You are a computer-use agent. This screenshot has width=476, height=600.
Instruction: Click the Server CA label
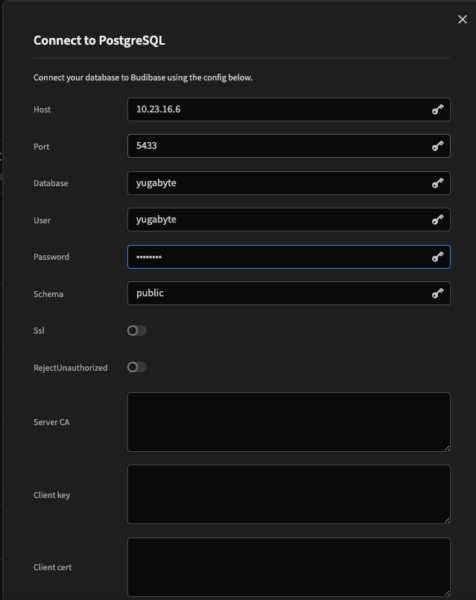52,422
